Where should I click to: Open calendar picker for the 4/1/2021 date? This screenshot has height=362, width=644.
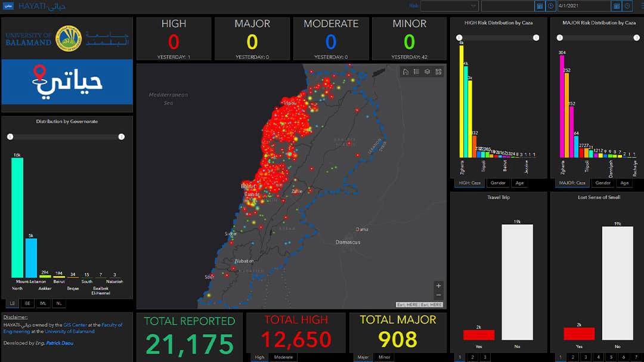pos(616,6)
